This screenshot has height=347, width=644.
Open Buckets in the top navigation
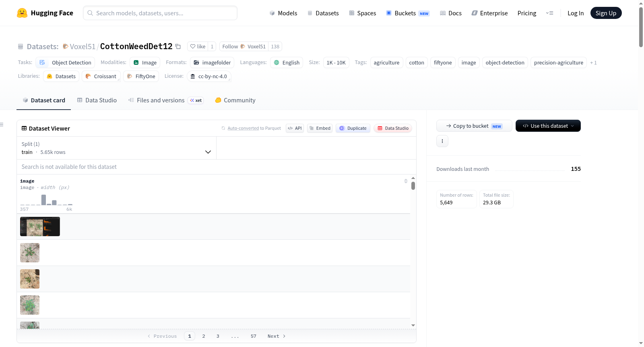(408, 13)
